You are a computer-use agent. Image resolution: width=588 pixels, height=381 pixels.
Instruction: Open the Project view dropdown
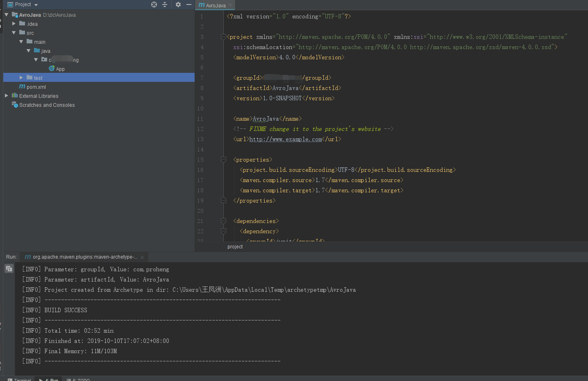pyautogui.click(x=36, y=5)
